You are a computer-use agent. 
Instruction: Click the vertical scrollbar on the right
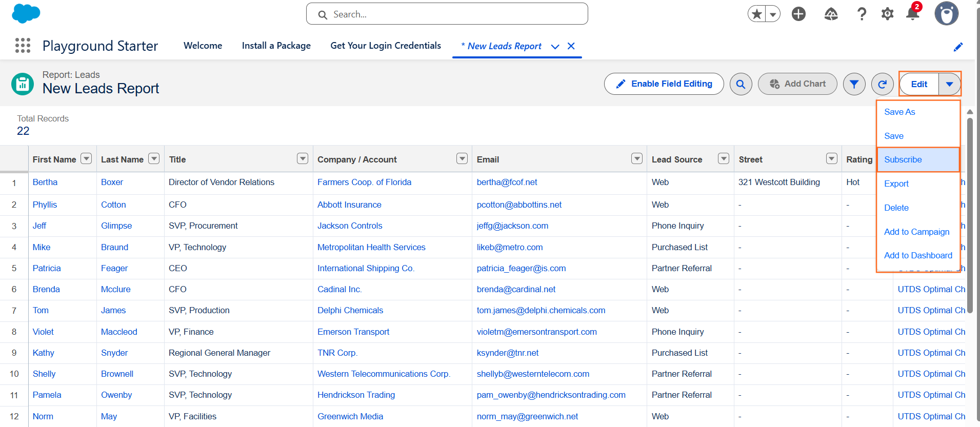tap(970, 215)
